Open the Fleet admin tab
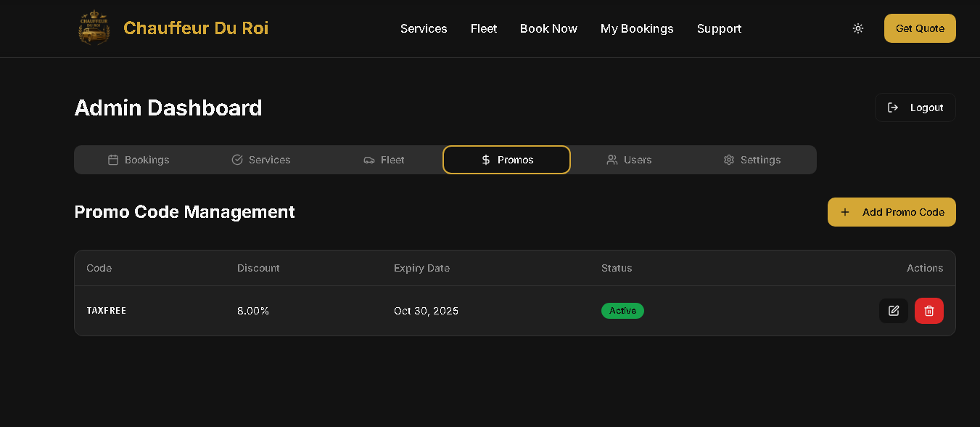The width and height of the screenshot is (980, 427). click(x=384, y=160)
